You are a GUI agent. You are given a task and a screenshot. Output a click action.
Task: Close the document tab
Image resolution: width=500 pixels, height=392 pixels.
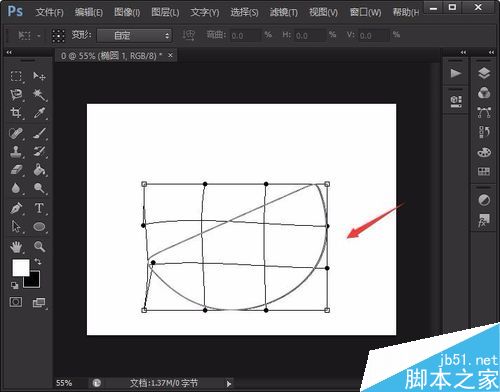click(x=170, y=55)
